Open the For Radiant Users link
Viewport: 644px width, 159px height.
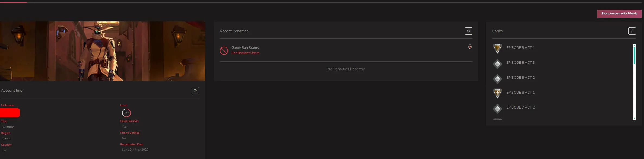tap(245, 53)
